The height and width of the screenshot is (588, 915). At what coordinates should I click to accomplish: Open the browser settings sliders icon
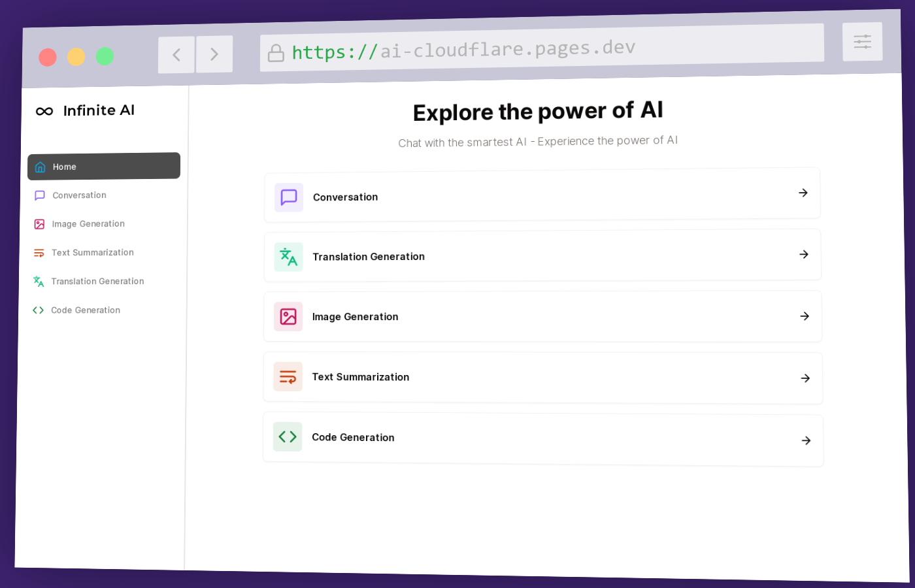862,41
